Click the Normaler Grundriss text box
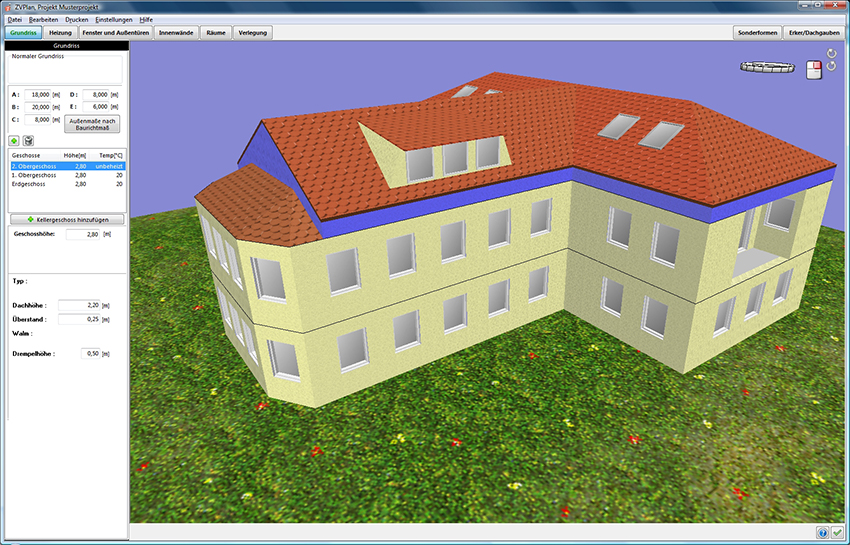The height and width of the screenshot is (545, 850). click(66, 68)
